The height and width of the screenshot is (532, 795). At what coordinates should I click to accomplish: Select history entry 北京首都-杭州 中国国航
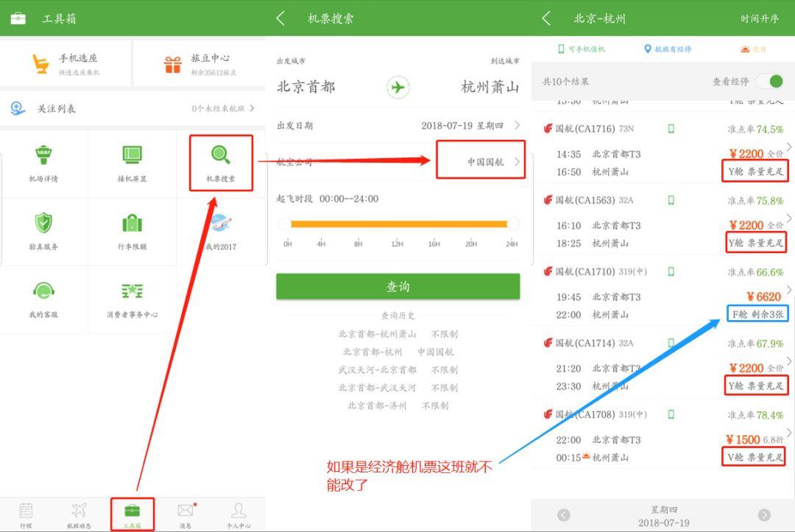pyautogui.click(x=398, y=352)
